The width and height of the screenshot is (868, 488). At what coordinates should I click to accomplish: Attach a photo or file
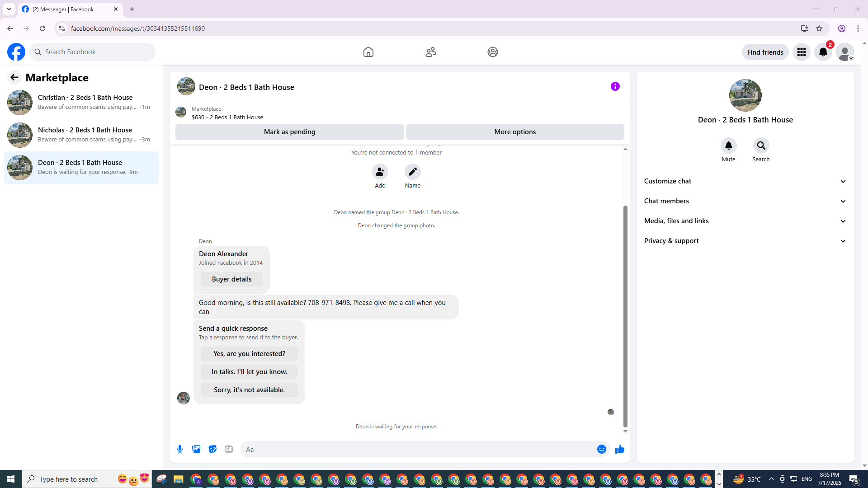(196, 449)
